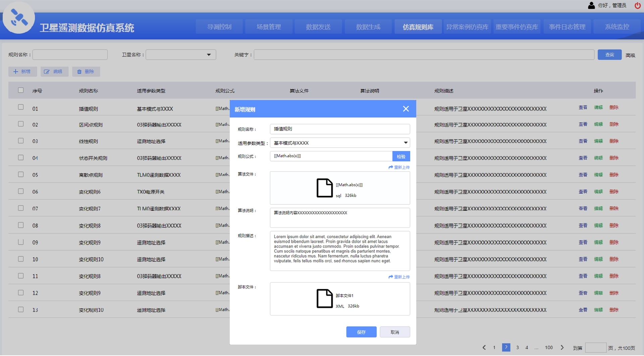Viewport: 644px width, 356px height.
Task: Open the 异常案例仿真库 tab
Action: pyautogui.click(x=467, y=27)
